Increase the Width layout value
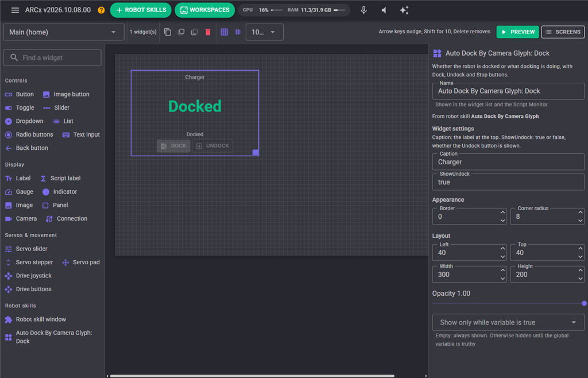Viewport: 588px width, 378px height. [x=502, y=271]
